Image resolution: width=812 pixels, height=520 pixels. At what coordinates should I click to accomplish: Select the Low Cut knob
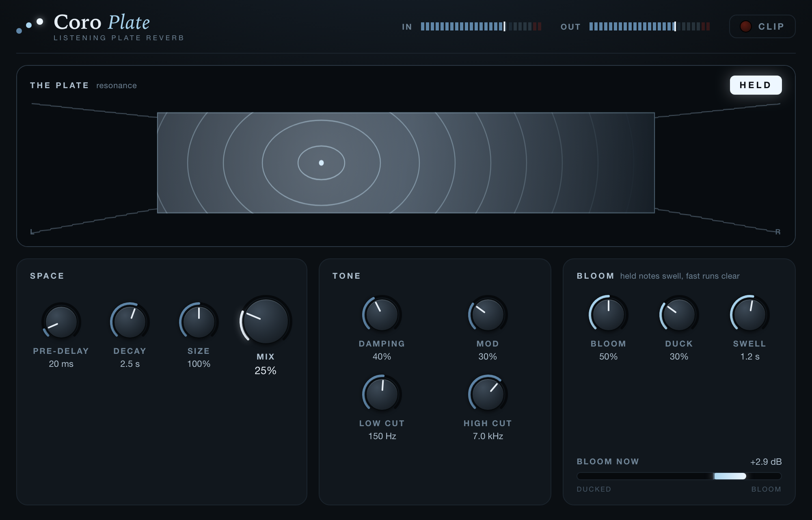pos(382,394)
